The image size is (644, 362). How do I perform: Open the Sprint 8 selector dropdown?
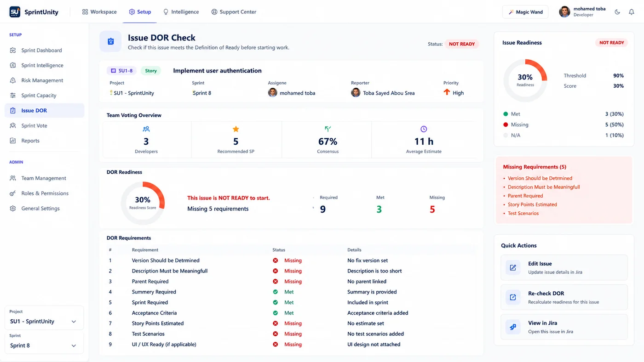coord(44,342)
